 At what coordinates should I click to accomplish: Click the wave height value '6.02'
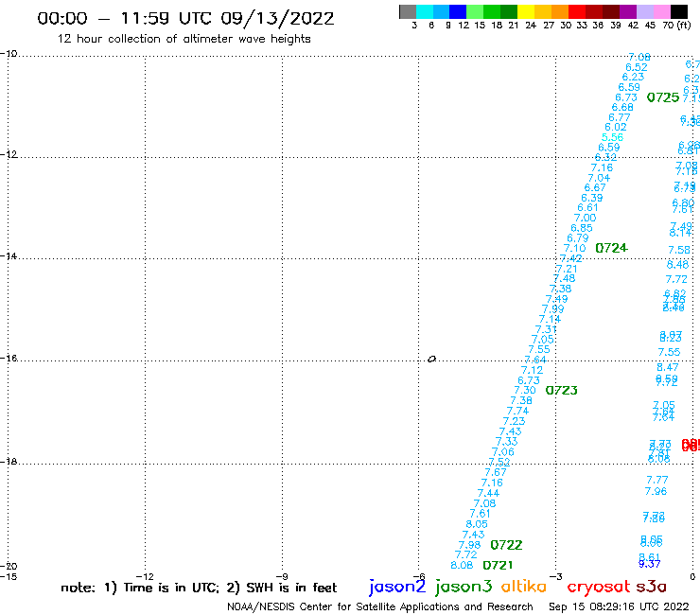click(616, 128)
